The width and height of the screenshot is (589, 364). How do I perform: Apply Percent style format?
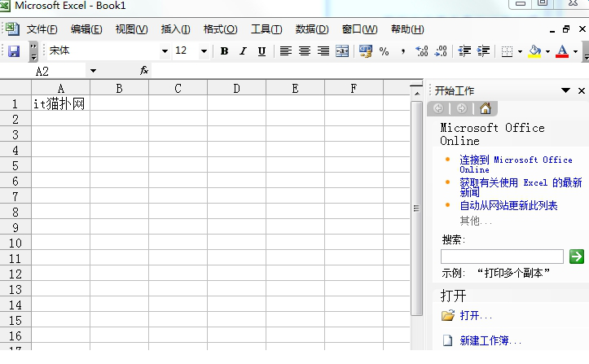point(384,51)
